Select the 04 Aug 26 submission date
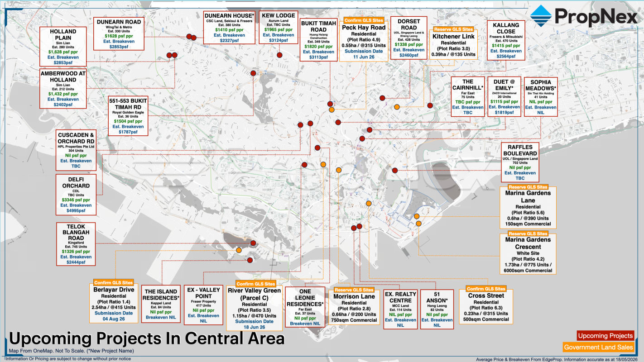This screenshot has width=644, height=362. [x=114, y=319]
